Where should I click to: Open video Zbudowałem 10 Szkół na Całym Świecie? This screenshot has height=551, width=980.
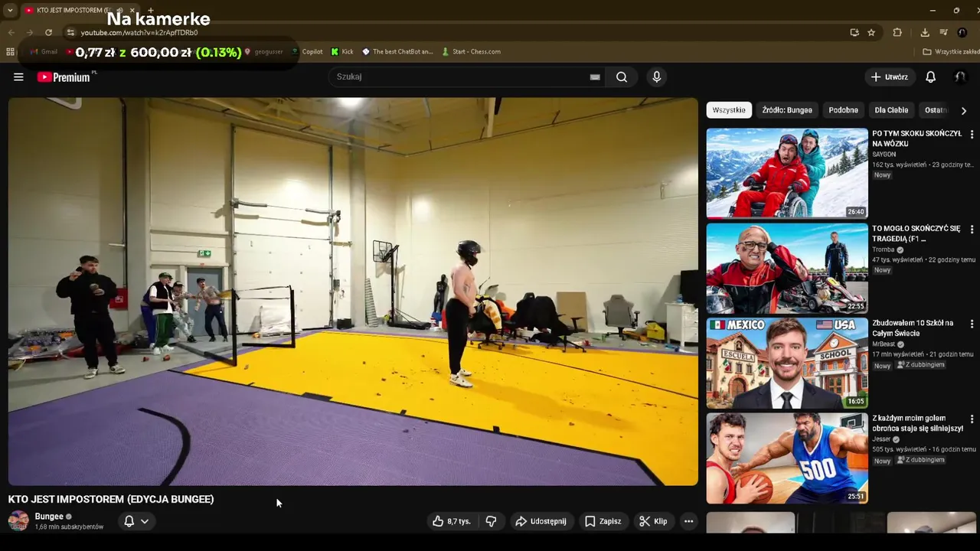coord(913,328)
